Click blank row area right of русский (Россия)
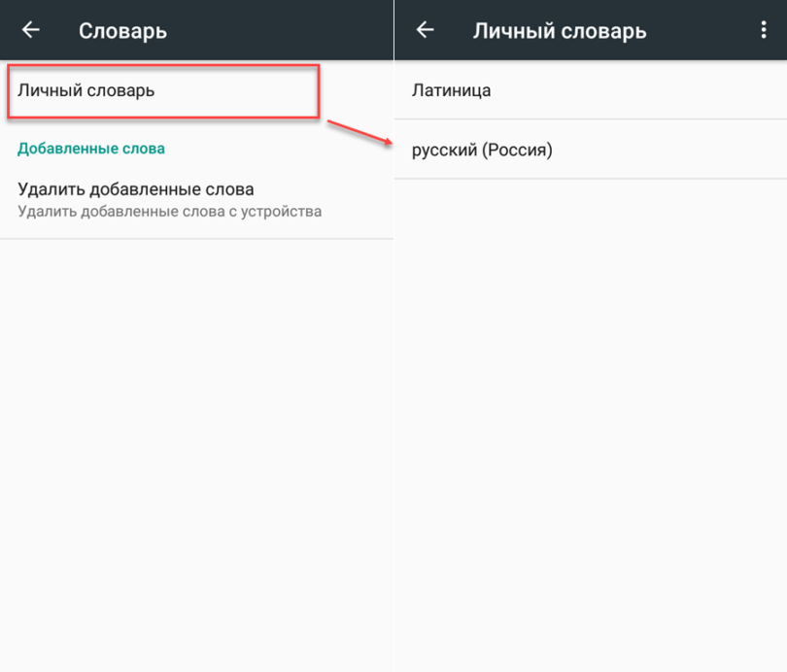 pos(670,150)
